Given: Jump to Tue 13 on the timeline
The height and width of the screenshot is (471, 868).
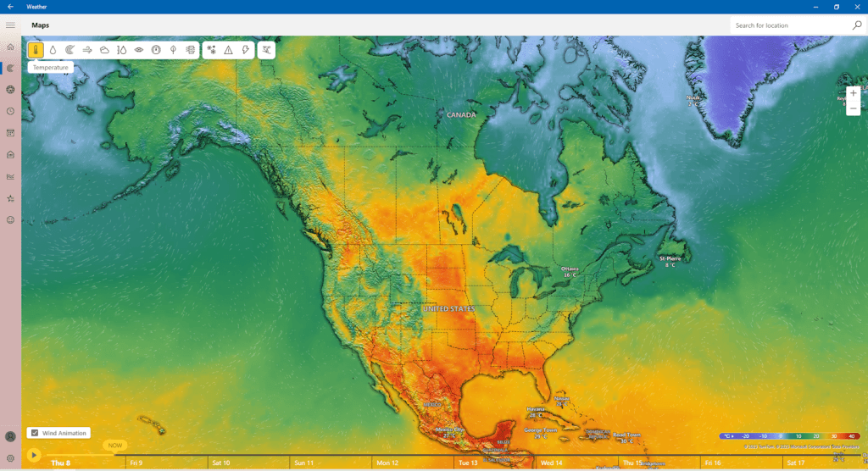Looking at the screenshot, I should [x=469, y=463].
